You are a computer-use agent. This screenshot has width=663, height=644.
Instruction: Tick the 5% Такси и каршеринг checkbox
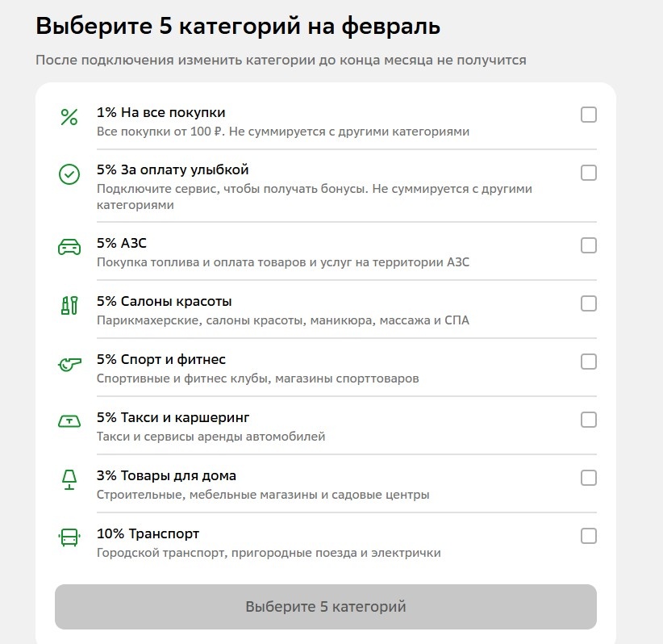(x=589, y=420)
